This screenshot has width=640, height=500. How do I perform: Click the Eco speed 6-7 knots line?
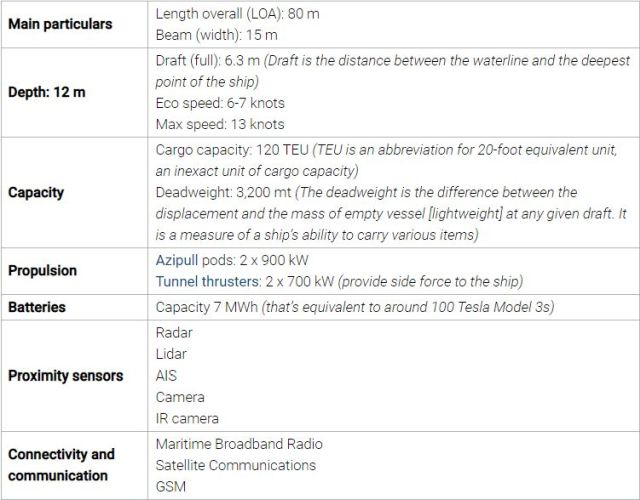[220, 103]
